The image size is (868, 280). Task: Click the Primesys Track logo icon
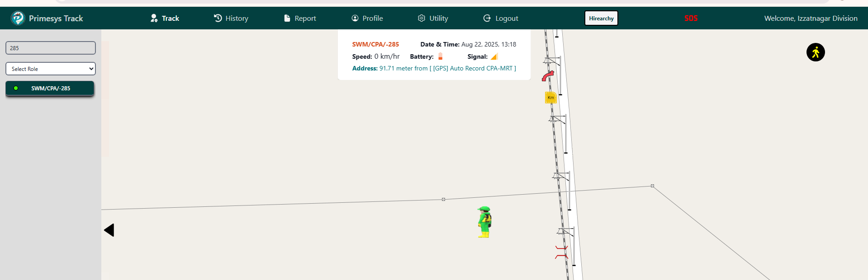click(x=18, y=18)
